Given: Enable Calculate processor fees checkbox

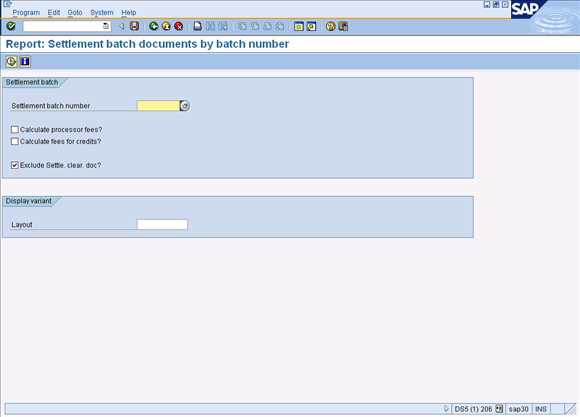Looking at the screenshot, I should point(15,130).
